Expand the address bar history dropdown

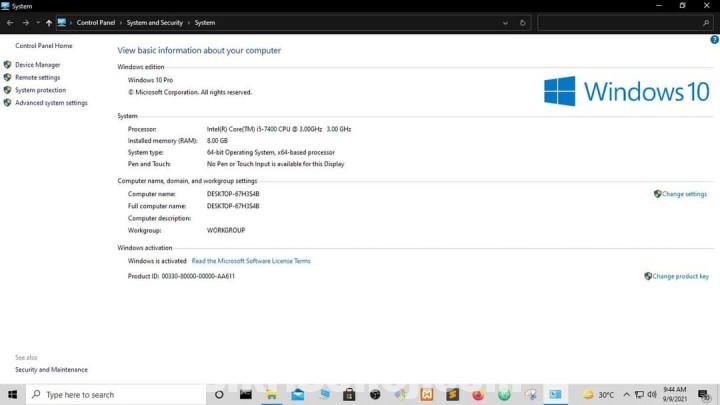[505, 23]
